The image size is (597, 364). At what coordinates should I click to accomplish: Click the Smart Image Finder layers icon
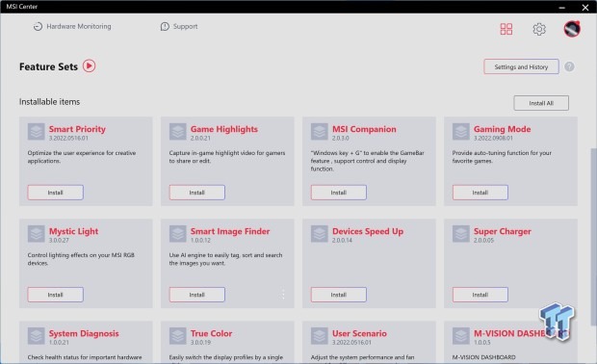[178, 234]
